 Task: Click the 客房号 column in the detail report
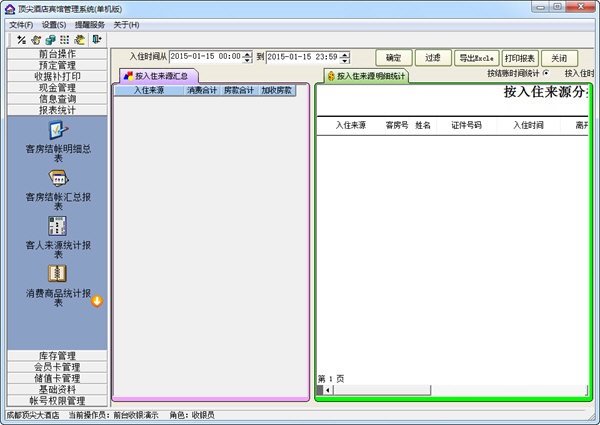pos(397,125)
